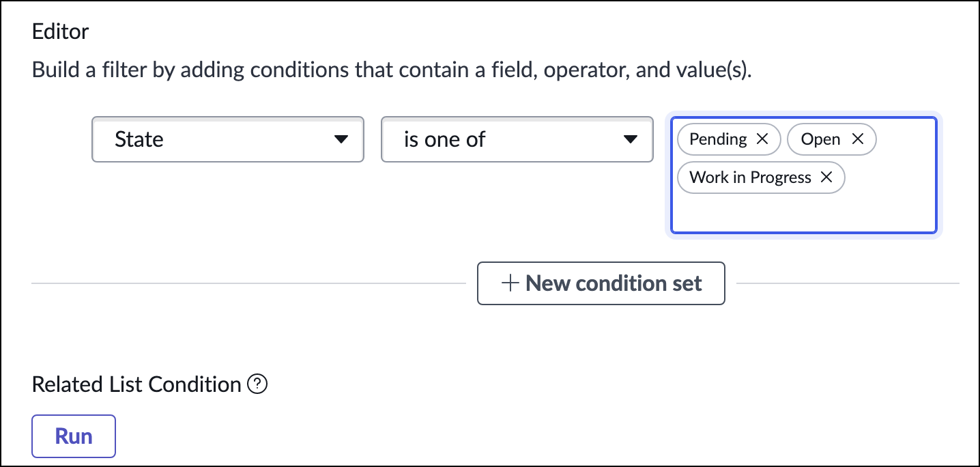Add a New condition set

point(601,283)
